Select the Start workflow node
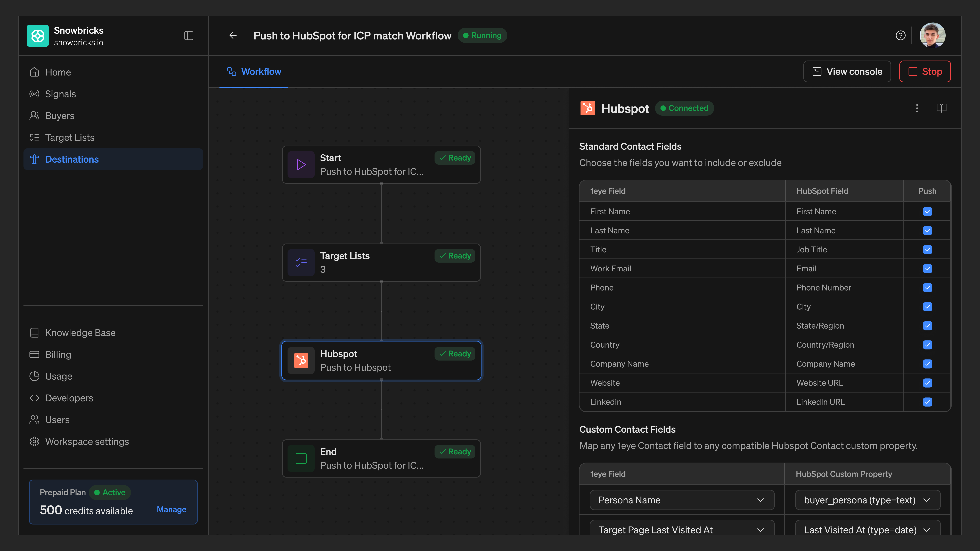Viewport: 980px width, 551px height. (381, 165)
